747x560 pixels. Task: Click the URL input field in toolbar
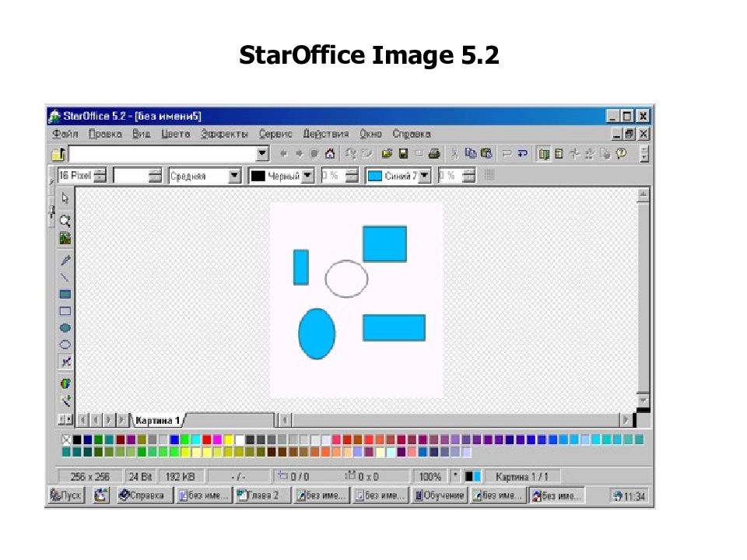pyautogui.click(x=163, y=154)
